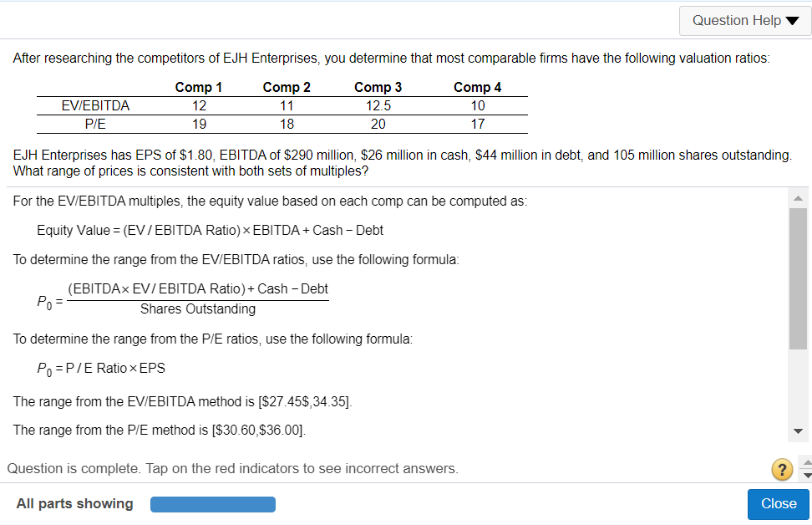This screenshot has height=525, width=812.
Task: Collapse the Question Help dropdown menu
Action: (x=744, y=20)
